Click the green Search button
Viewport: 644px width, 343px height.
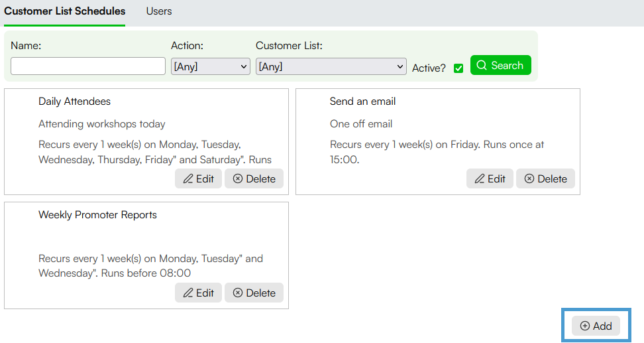[501, 65]
